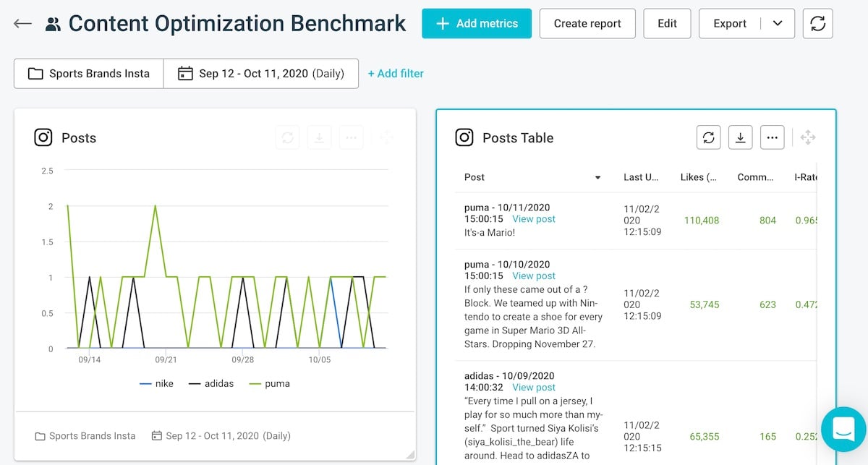Open the Sports Brands Insta group selector

(89, 74)
